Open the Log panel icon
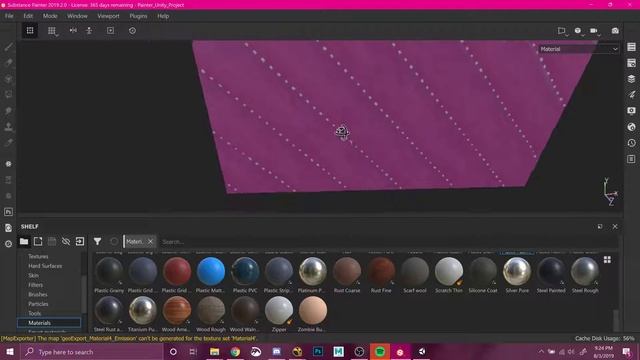This screenshot has width=640, height=360. coord(631,159)
